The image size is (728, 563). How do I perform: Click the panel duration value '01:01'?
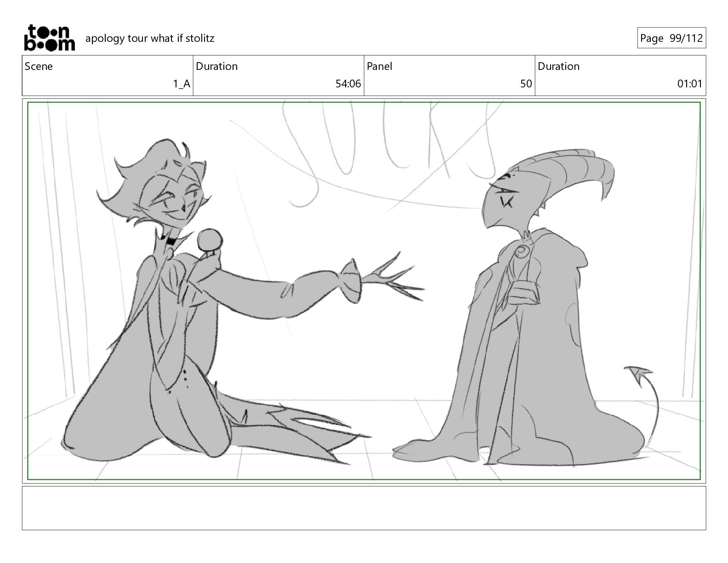tap(689, 84)
